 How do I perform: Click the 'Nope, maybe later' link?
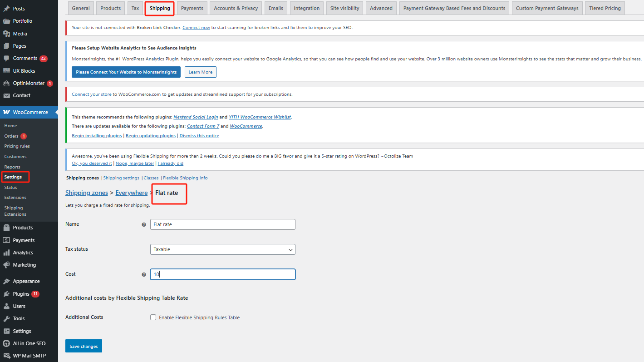pyautogui.click(x=135, y=164)
